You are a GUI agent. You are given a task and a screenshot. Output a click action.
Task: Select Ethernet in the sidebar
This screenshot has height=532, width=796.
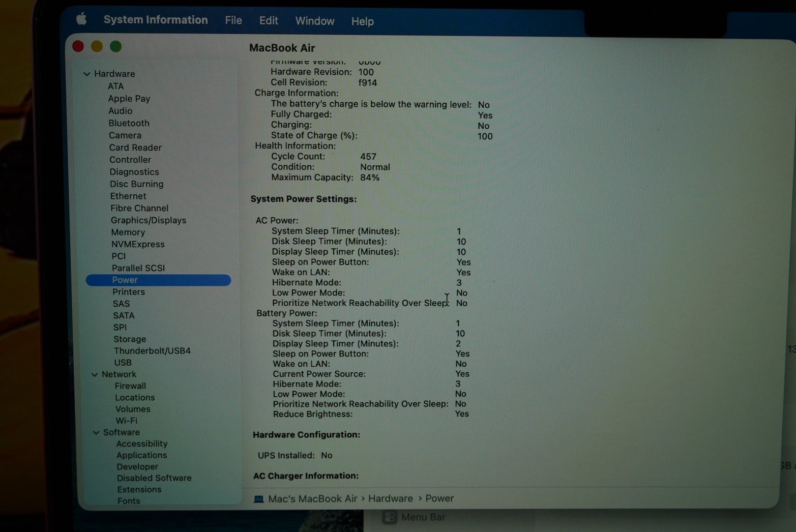click(128, 196)
